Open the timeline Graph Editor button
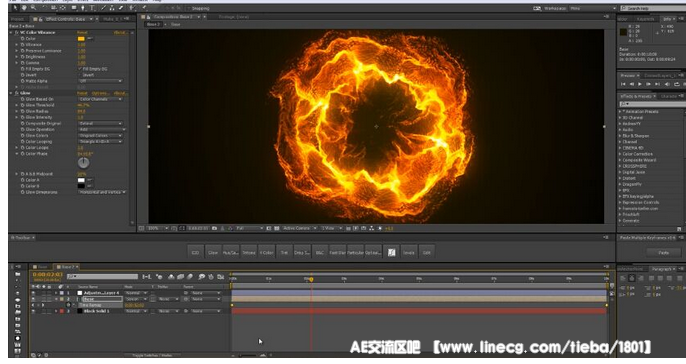Screen dimensions: 686x364 tap(220, 276)
